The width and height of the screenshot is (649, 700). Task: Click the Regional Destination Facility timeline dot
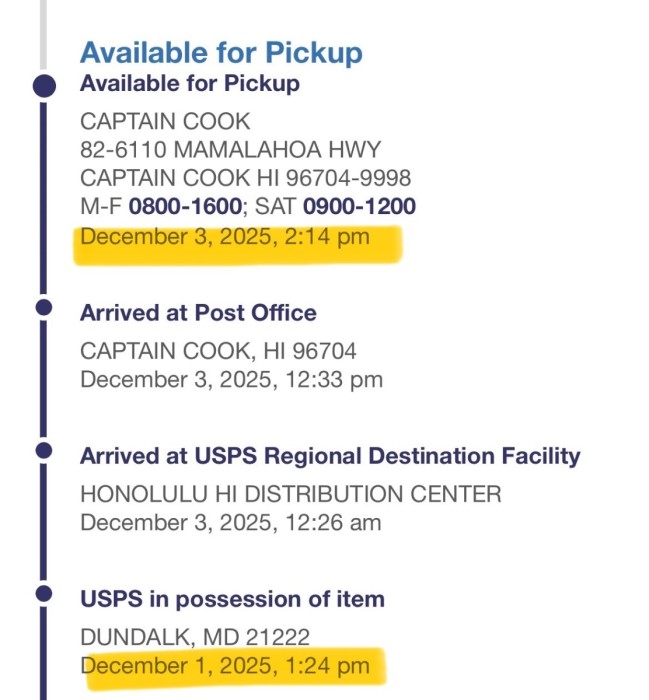click(44, 450)
